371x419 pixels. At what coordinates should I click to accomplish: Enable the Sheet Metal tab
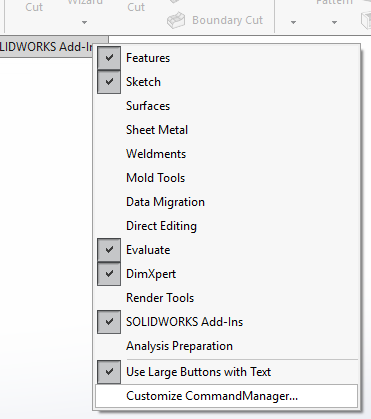point(227,130)
